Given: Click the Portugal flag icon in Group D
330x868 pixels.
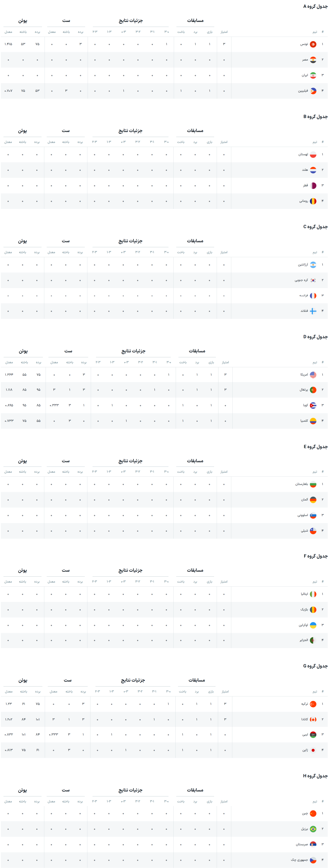Looking at the screenshot, I should point(313,390).
